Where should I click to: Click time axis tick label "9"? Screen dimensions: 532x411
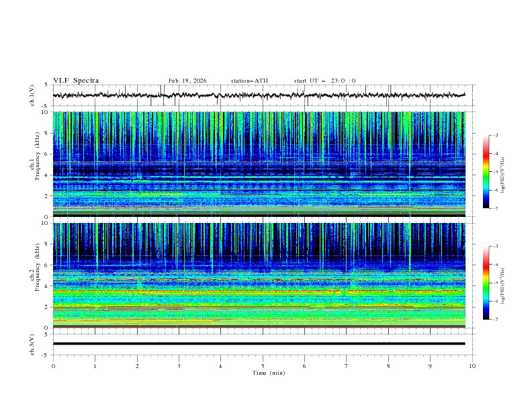[x=430, y=366]
